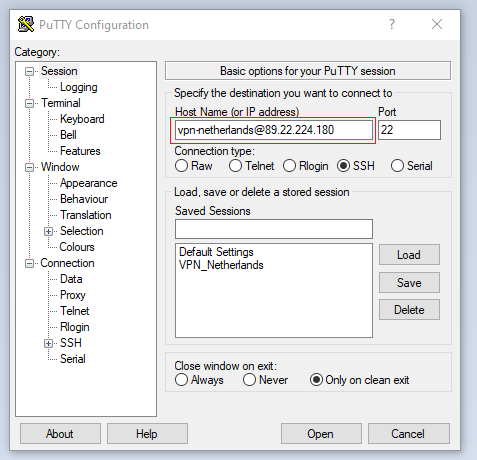
Task: Select Default Settings in saved sessions
Action: 216,252
